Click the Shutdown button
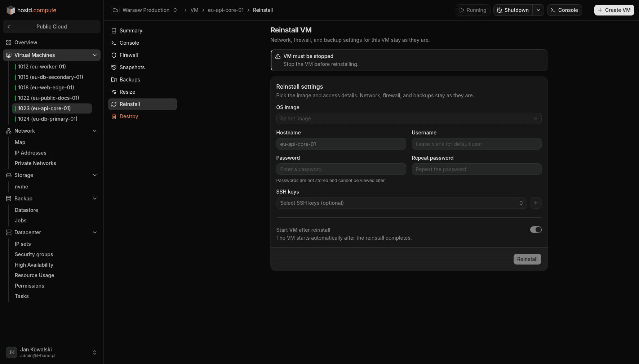Screen dimensions: 639x364 point(513,10)
